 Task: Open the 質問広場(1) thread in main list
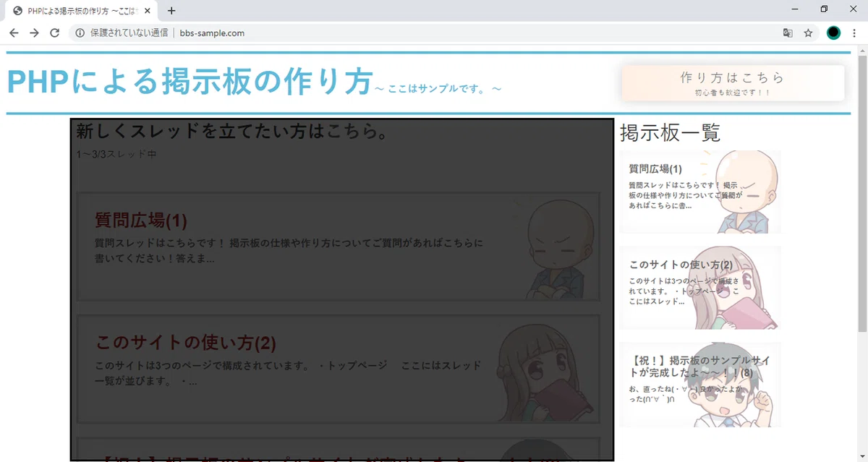tap(339, 247)
